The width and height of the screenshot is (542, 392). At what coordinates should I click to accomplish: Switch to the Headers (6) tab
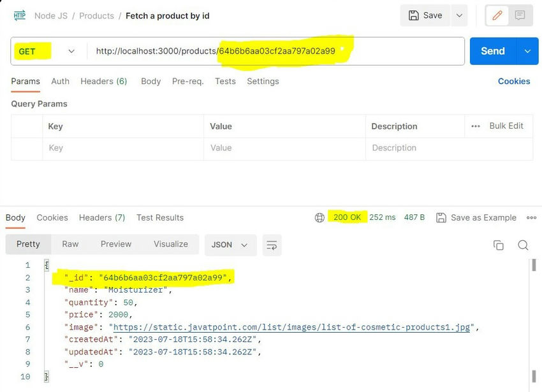(x=103, y=81)
